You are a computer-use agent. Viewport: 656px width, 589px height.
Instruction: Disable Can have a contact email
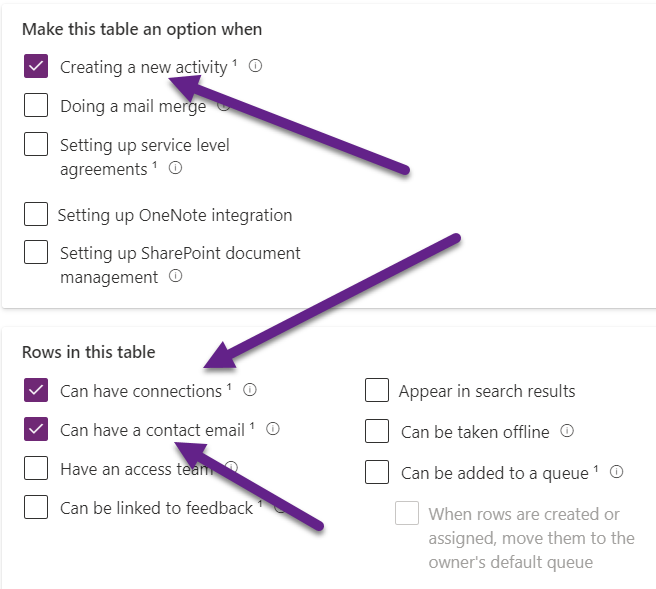pyautogui.click(x=36, y=429)
